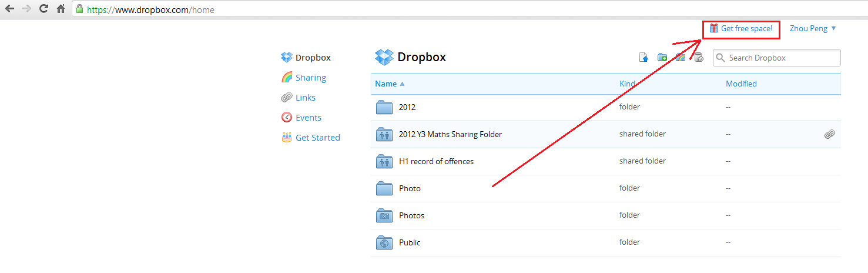This screenshot has height=273, width=868.
Task: Reload the page with the refresh icon
Action: [x=43, y=9]
